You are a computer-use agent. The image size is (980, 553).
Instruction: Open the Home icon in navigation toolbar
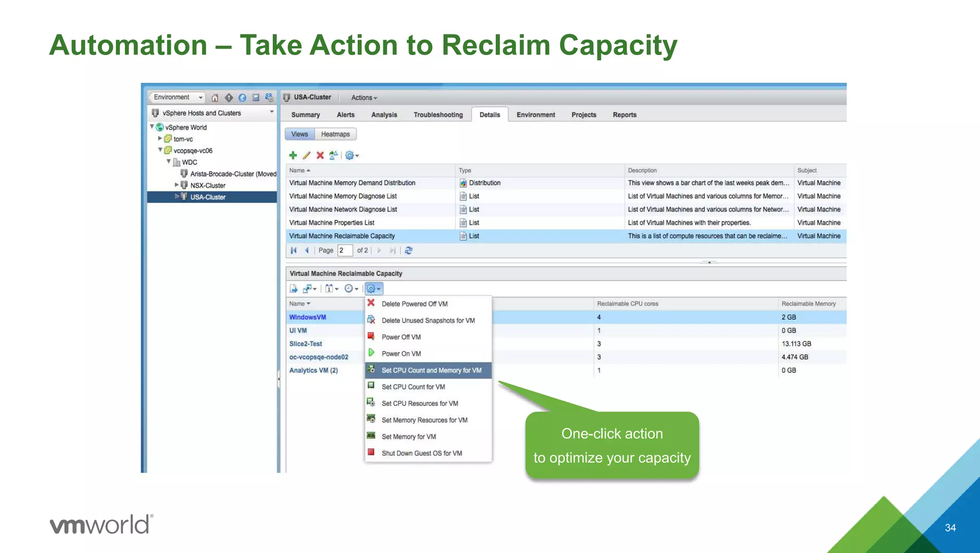215,98
